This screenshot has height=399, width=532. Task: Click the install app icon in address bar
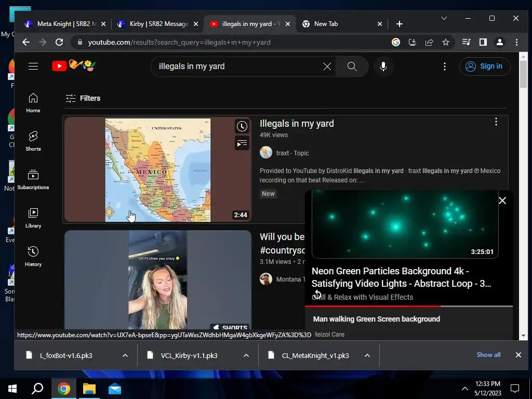[412, 42]
